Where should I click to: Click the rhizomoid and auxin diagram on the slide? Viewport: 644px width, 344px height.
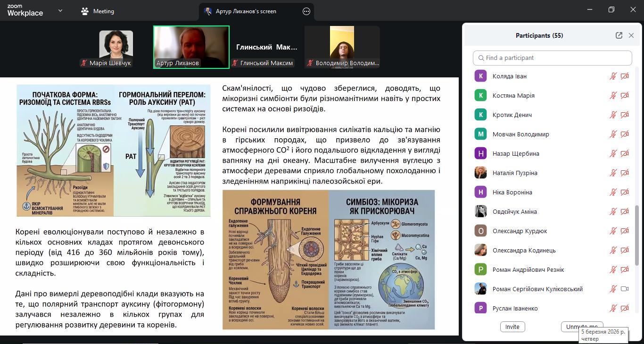(x=113, y=151)
